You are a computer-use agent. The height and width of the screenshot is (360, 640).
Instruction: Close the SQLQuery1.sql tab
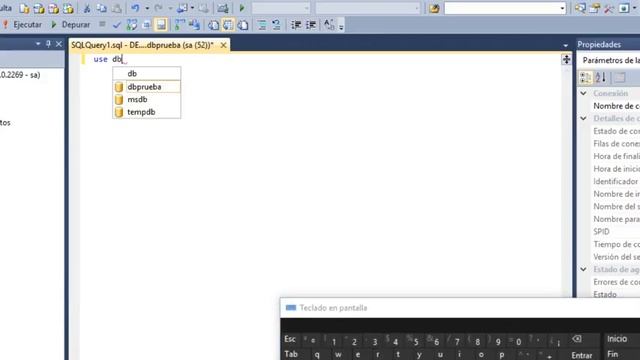pos(223,45)
